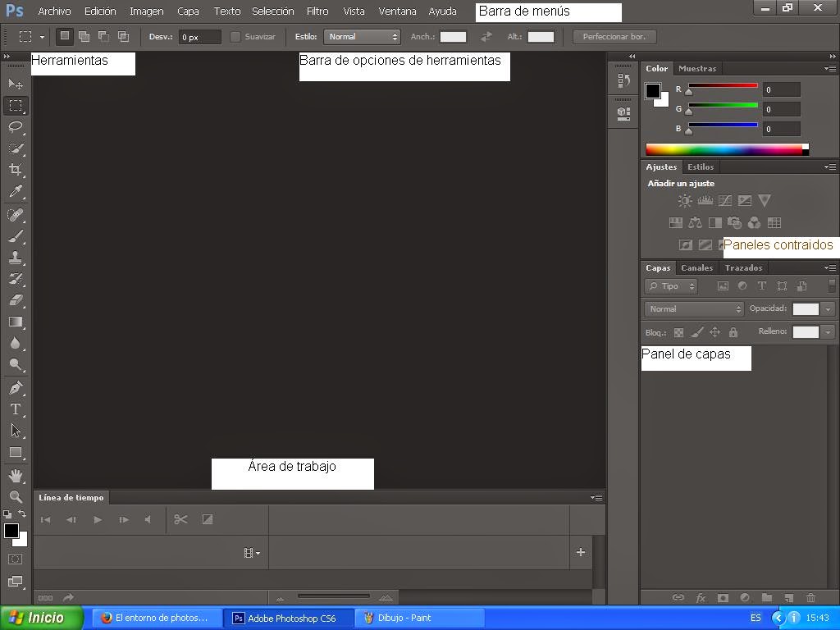Select the Move tool
The image size is (840, 630).
[x=15, y=83]
